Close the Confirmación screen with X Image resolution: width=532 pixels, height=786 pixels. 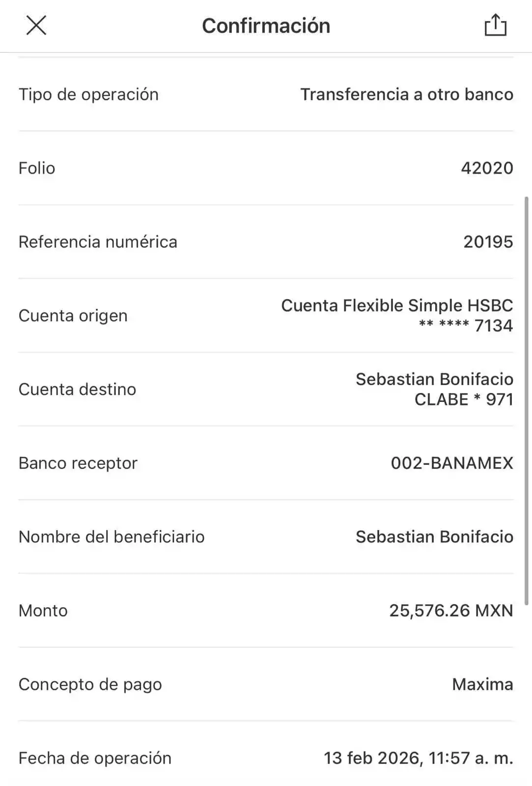(x=35, y=24)
